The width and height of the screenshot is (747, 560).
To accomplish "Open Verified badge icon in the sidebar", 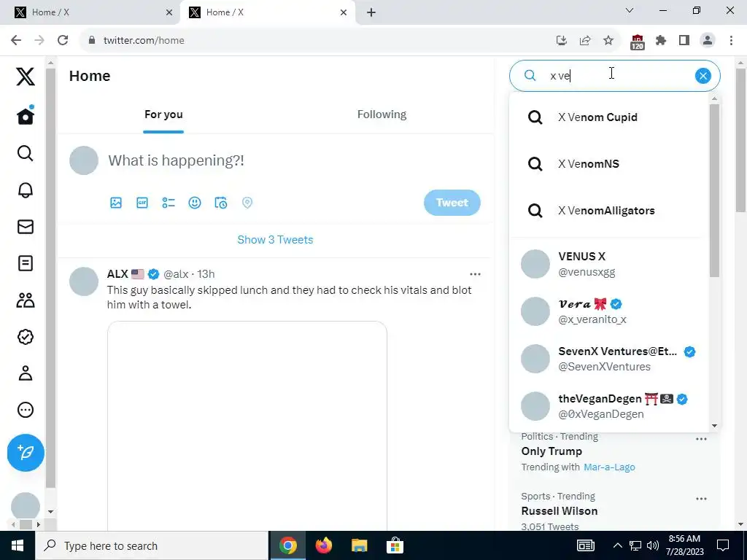I will click(26, 337).
